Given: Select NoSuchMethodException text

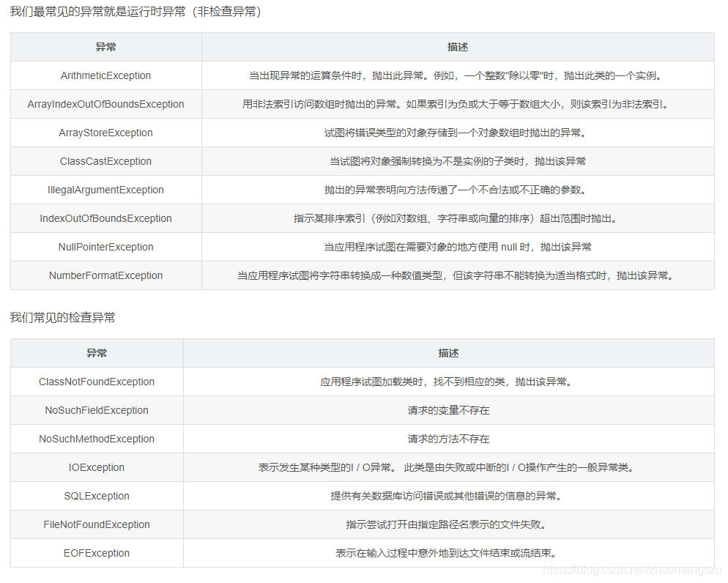Looking at the screenshot, I should coord(97,439).
